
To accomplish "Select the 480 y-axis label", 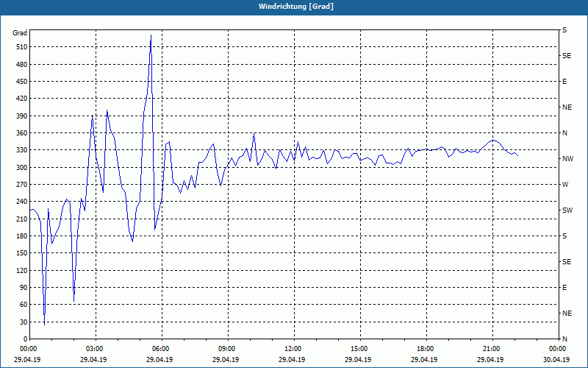I will (22, 65).
